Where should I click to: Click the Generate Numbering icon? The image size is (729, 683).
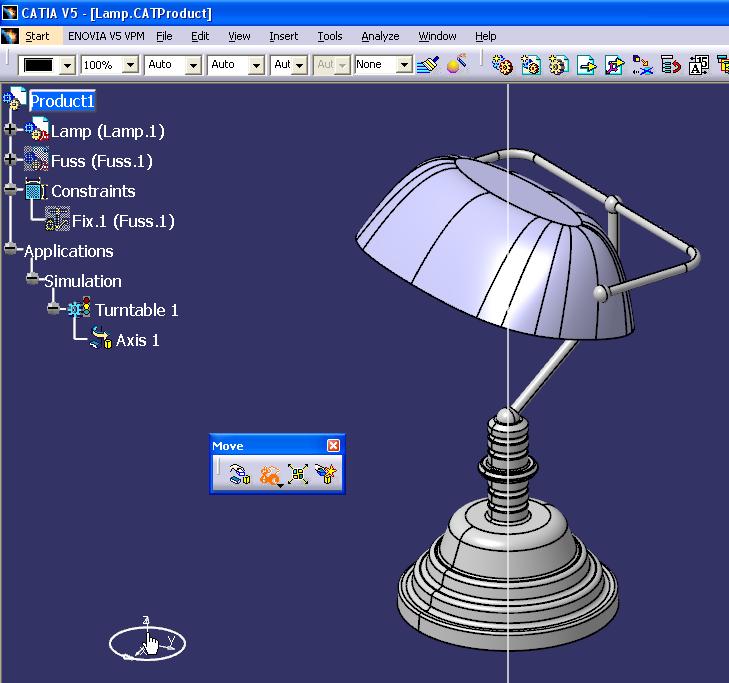click(x=698, y=65)
